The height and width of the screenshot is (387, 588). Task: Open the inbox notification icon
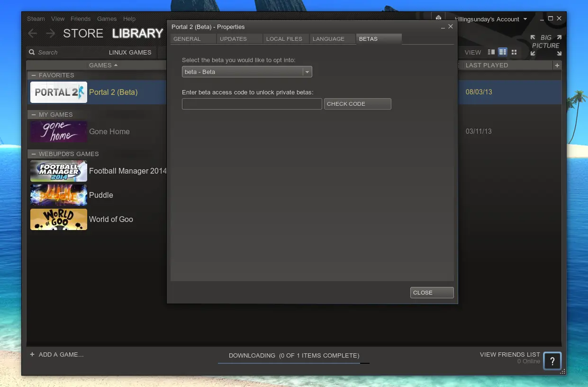439,18
